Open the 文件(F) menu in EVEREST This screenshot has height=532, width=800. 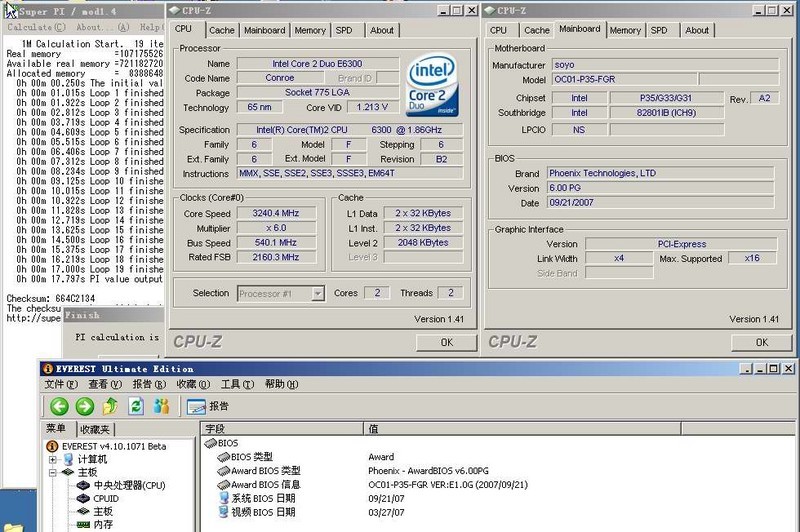(x=61, y=384)
